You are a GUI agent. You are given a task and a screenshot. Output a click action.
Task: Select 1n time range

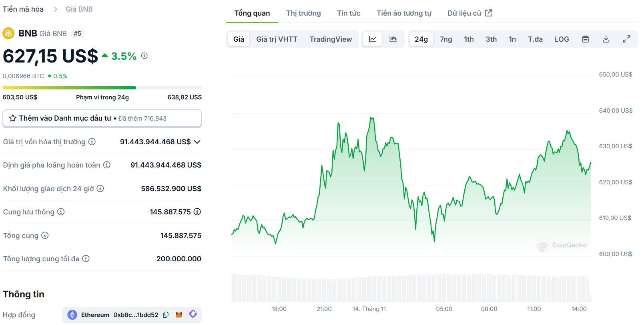point(512,39)
